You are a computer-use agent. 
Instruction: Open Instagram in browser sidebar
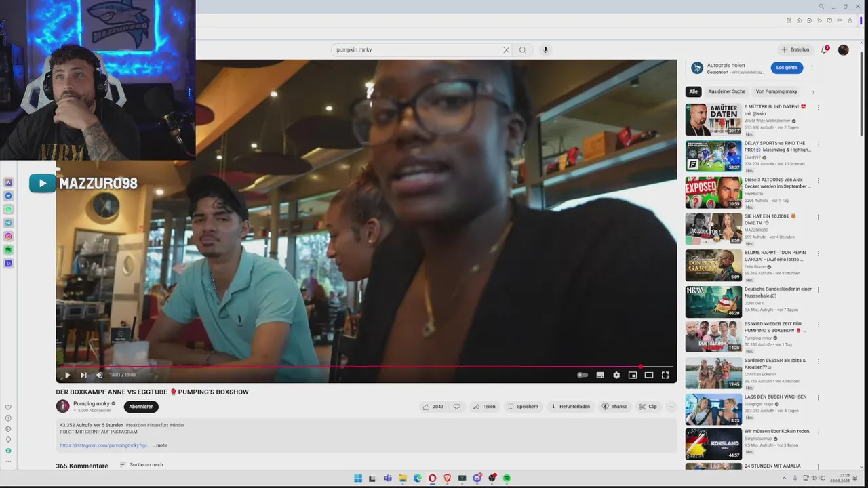[8, 237]
